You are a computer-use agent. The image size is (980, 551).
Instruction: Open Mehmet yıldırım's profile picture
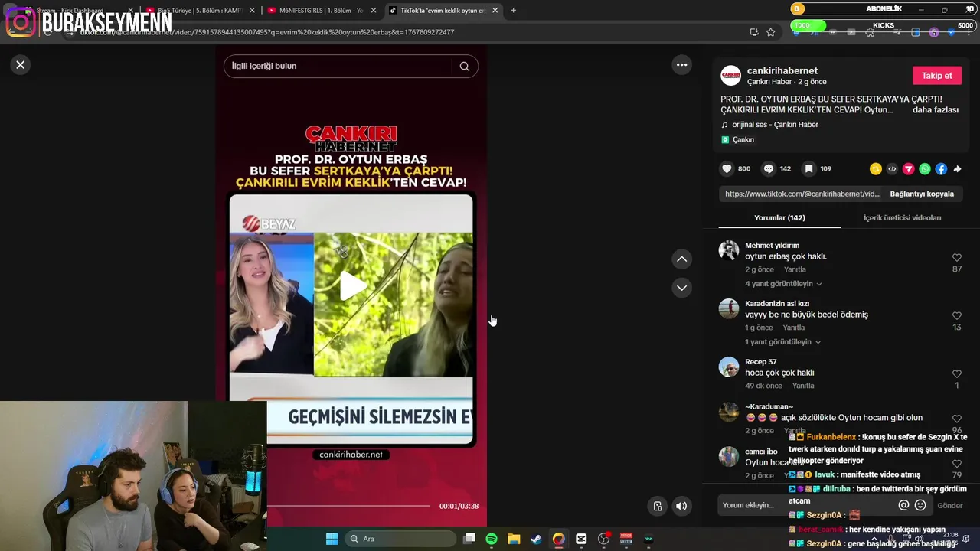pos(729,250)
